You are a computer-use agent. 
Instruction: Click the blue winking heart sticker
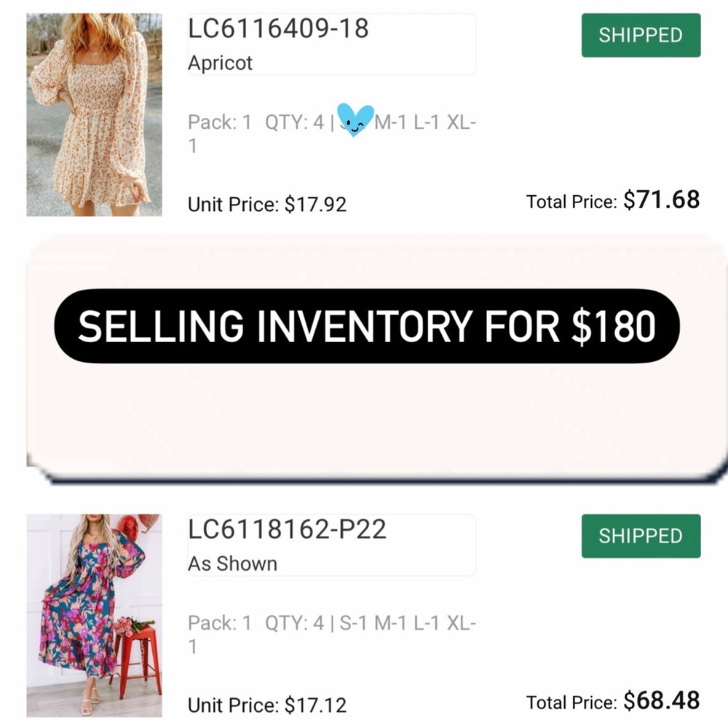pos(355,119)
